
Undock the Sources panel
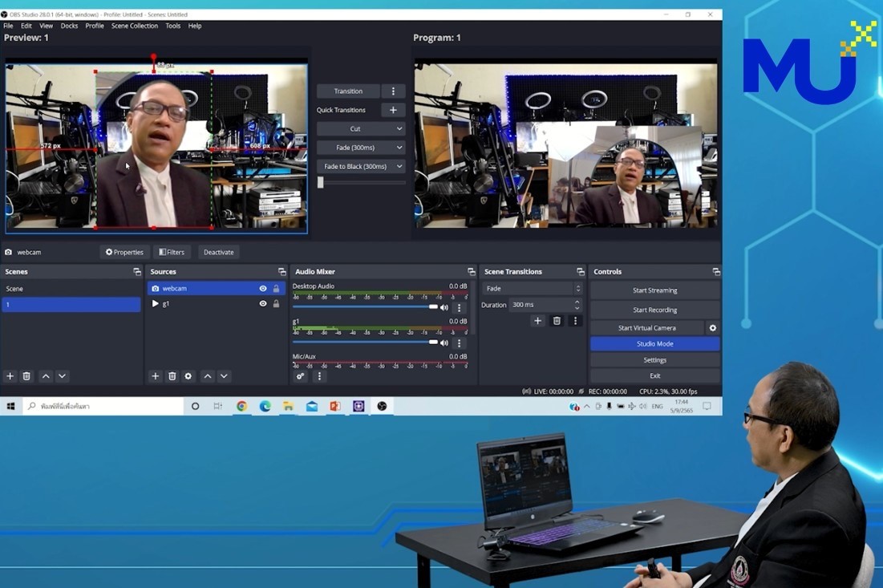point(282,271)
